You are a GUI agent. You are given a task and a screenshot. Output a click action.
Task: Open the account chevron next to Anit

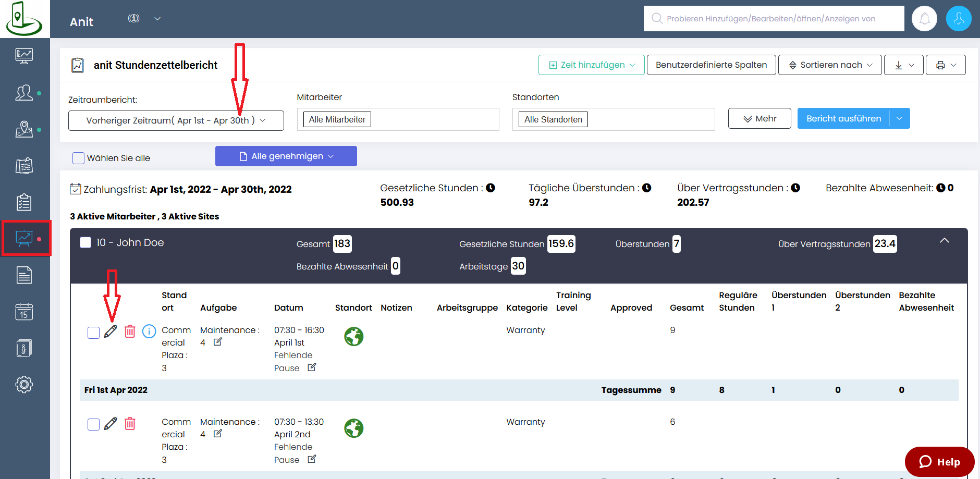(157, 19)
